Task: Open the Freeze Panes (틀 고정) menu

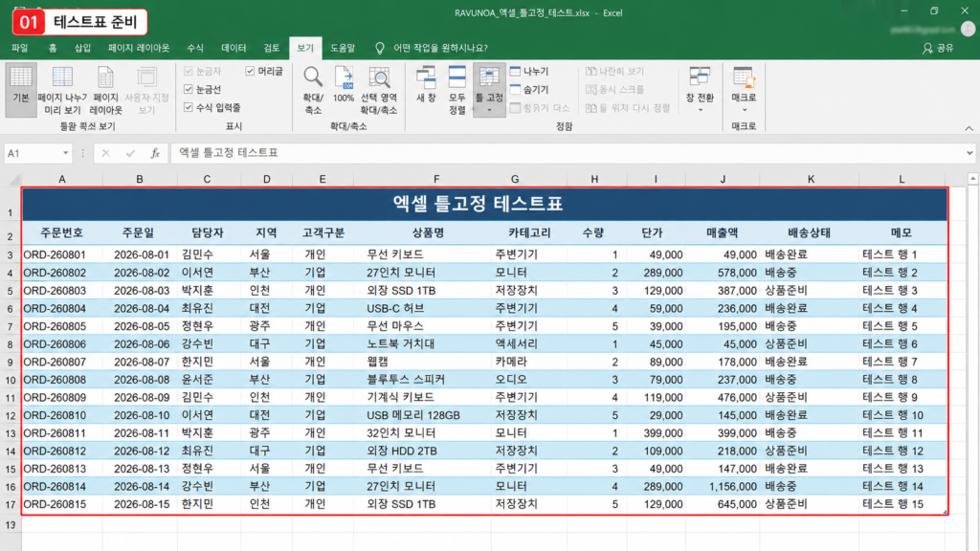Action: [x=489, y=89]
